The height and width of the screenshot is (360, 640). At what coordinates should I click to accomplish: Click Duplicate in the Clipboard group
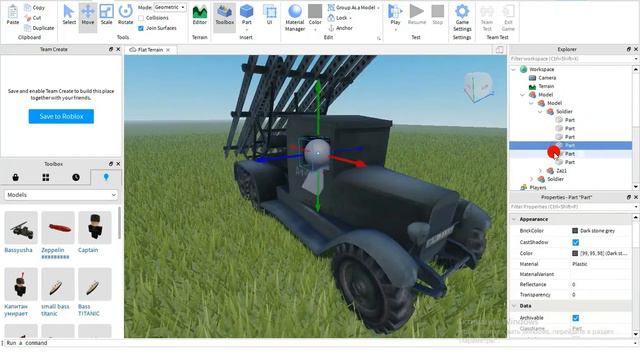pyautogui.click(x=39, y=28)
